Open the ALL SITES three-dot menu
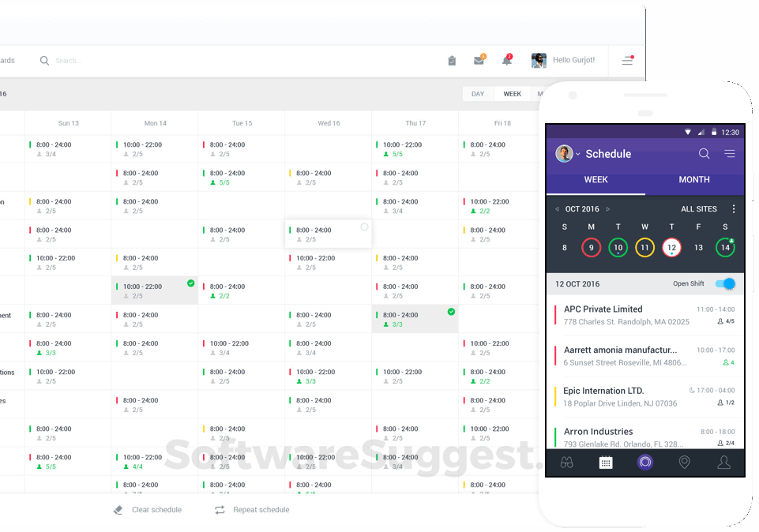The image size is (759, 532). click(733, 208)
